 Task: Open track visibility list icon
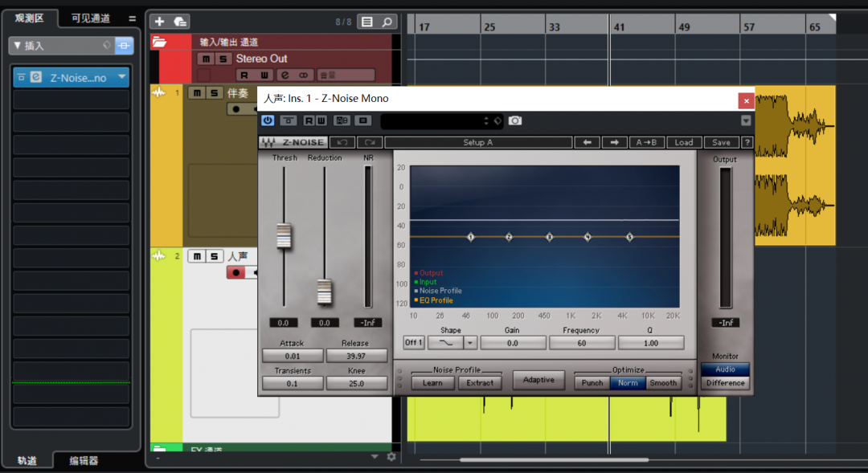[367, 22]
